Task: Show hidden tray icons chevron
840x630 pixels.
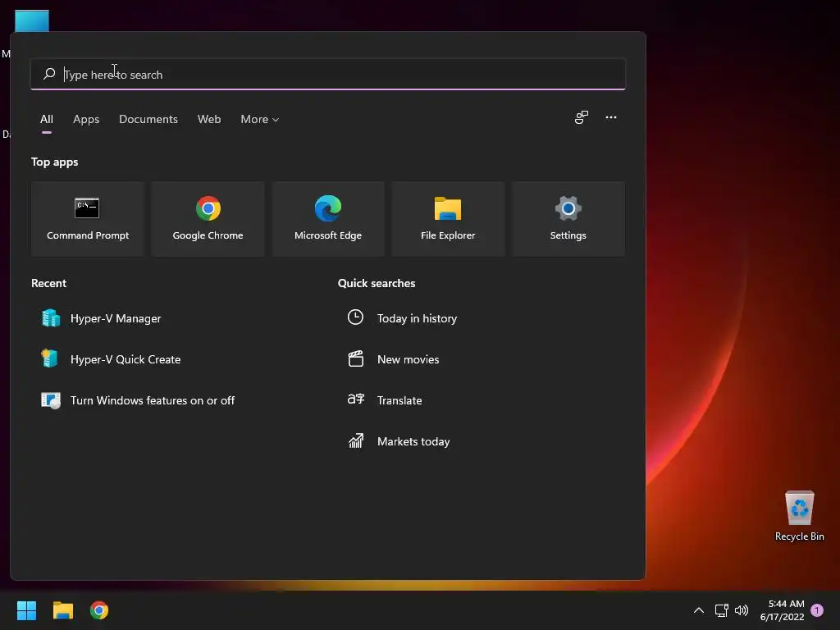Action: coord(699,610)
